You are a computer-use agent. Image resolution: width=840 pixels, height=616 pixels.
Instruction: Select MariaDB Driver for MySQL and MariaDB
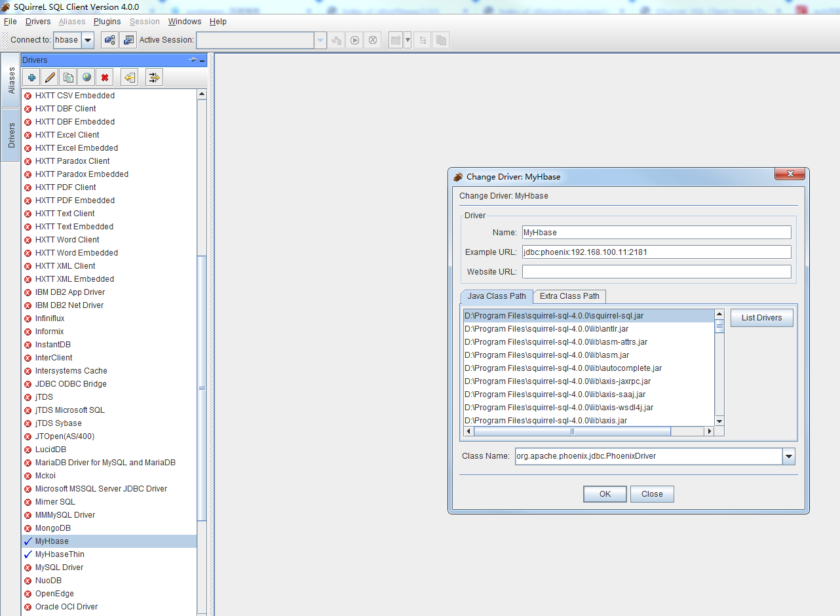[x=109, y=463]
